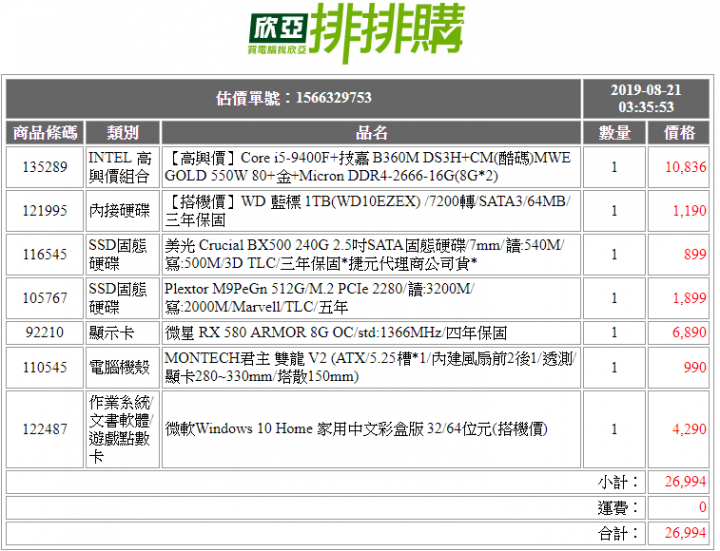Select barcode 110545
The image size is (720, 551).
[45, 367]
